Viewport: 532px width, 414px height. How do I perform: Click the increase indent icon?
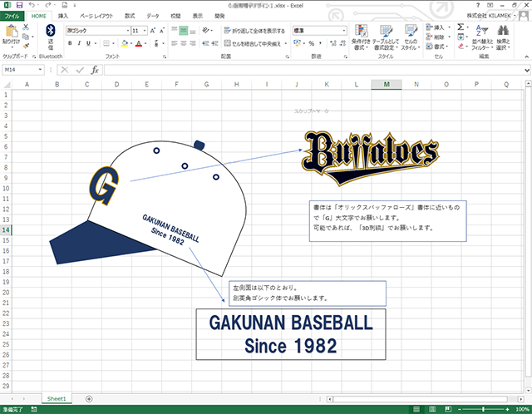[214, 43]
